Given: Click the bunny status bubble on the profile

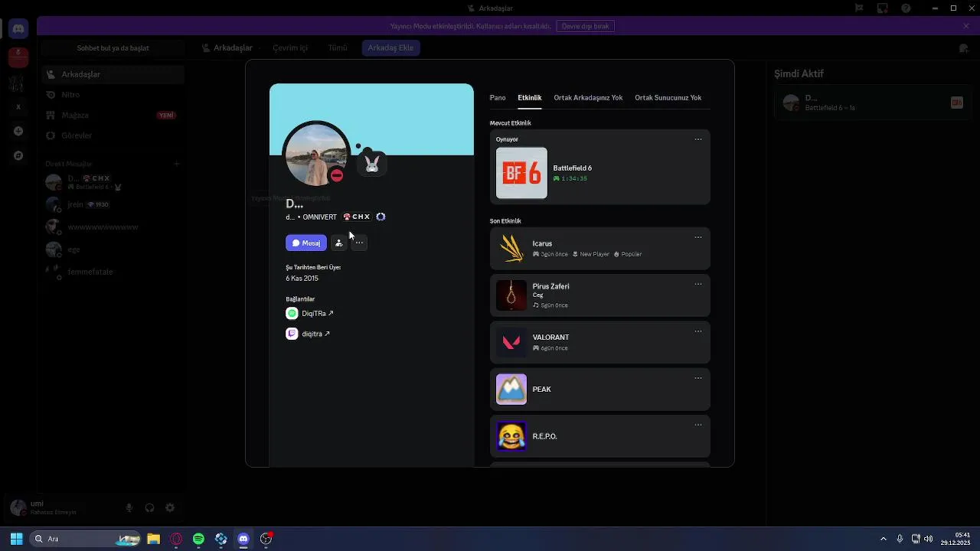Looking at the screenshot, I should click(372, 164).
